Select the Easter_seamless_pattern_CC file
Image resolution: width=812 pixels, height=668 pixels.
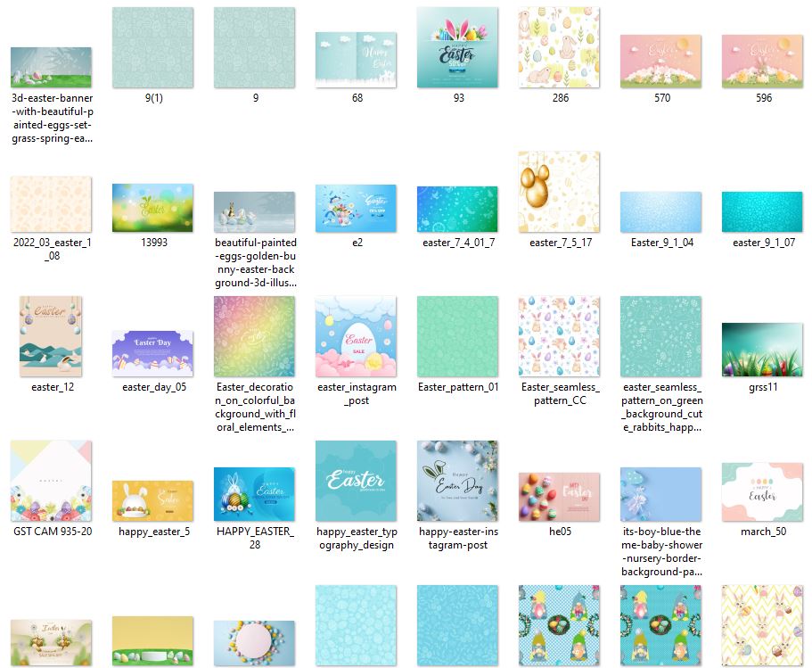click(x=560, y=336)
